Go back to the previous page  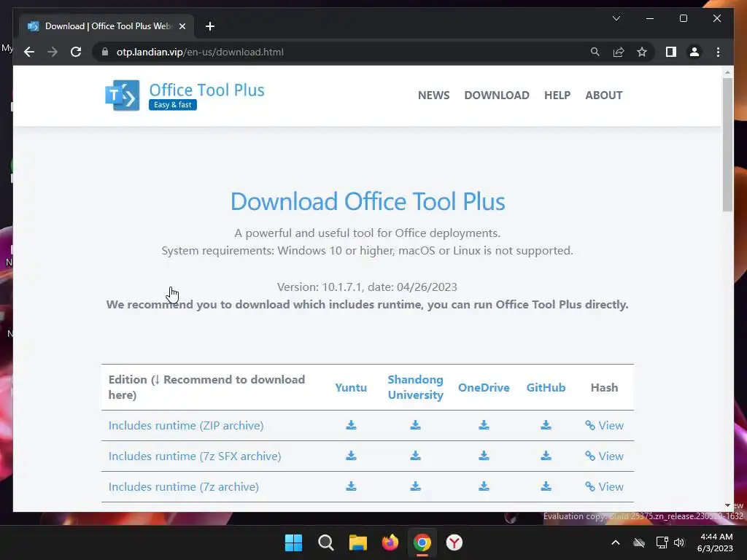click(29, 52)
